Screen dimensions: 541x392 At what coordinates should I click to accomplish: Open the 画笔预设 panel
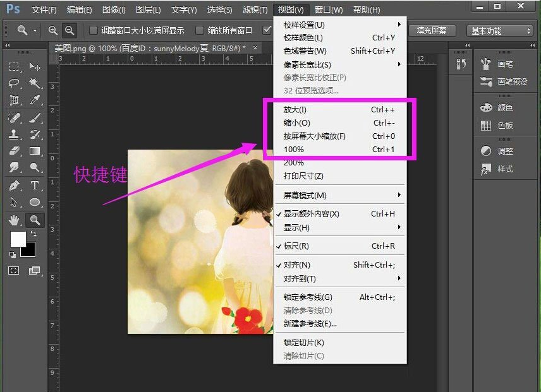504,81
